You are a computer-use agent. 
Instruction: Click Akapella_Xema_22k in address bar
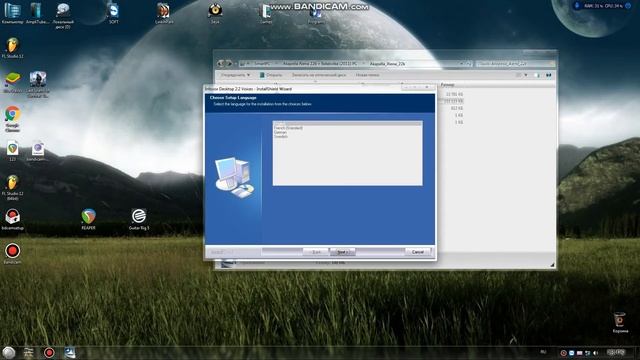tap(387, 64)
